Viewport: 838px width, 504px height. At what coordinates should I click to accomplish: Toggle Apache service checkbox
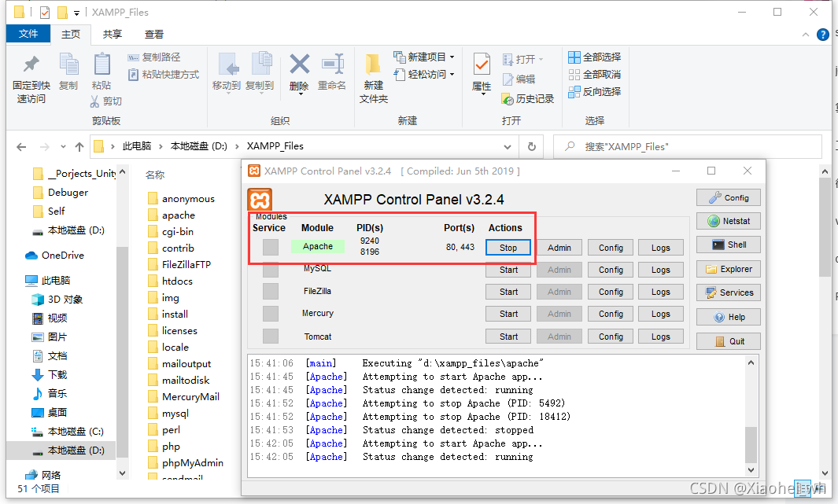coord(271,247)
